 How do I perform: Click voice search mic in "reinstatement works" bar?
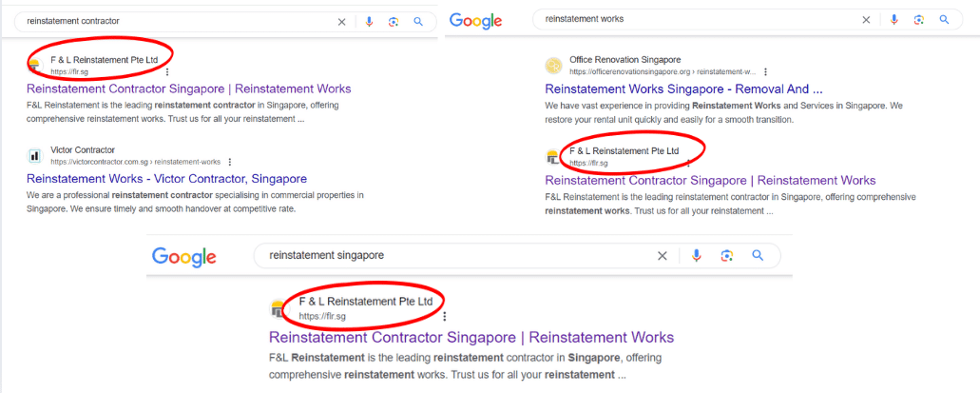pos(894,20)
